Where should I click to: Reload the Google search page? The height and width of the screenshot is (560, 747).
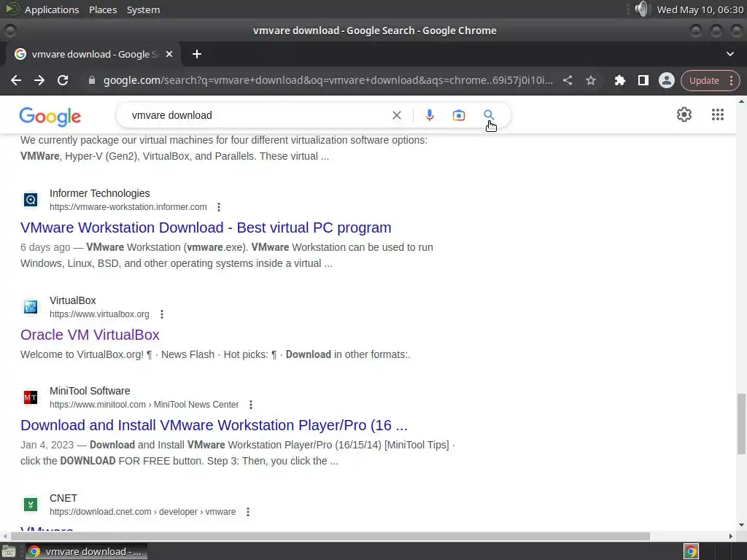click(x=63, y=80)
